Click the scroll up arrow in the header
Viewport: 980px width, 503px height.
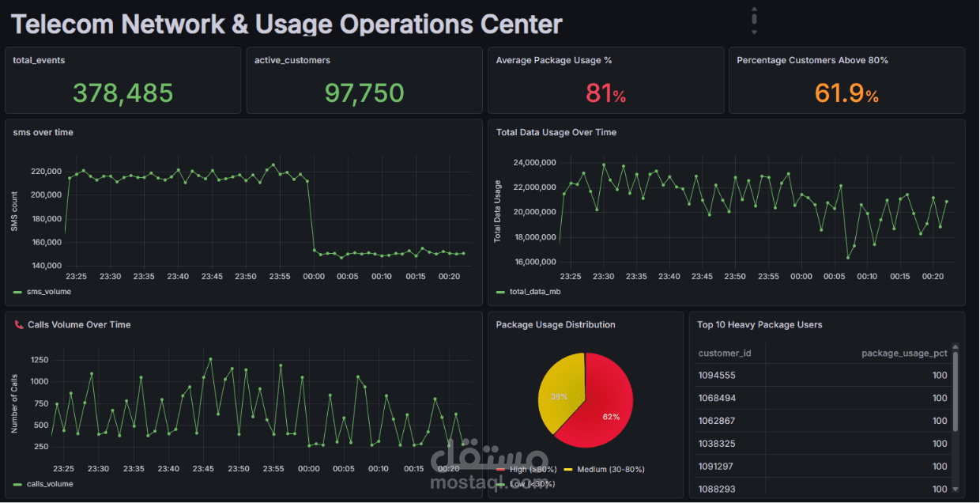click(x=754, y=8)
